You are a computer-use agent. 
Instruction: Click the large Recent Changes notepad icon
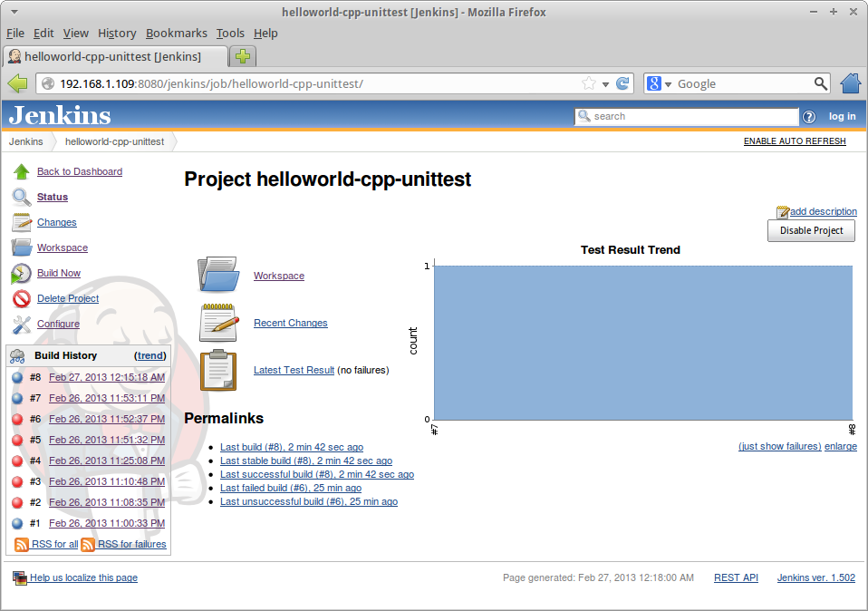pyautogui.click(x=218, y=323)
